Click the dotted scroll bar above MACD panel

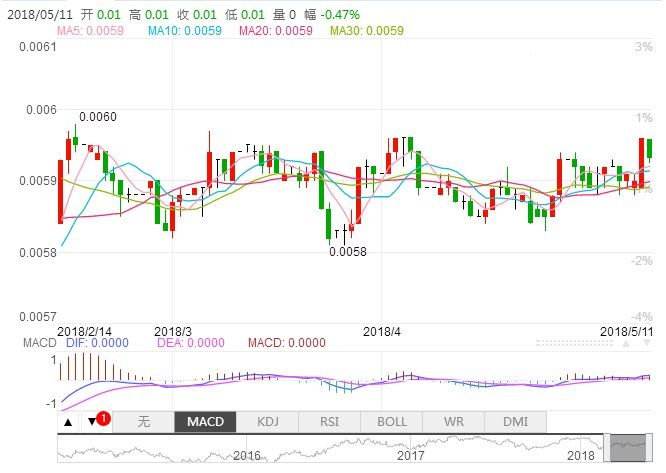574,343
